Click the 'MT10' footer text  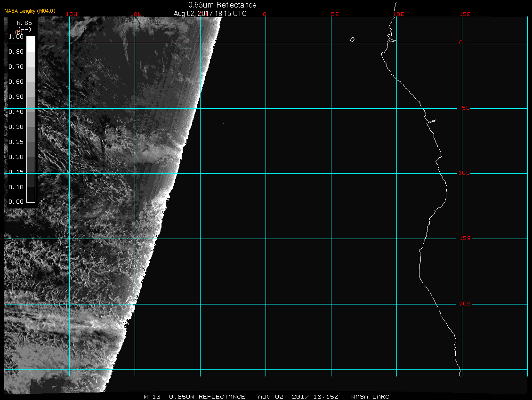click(152, 397)
